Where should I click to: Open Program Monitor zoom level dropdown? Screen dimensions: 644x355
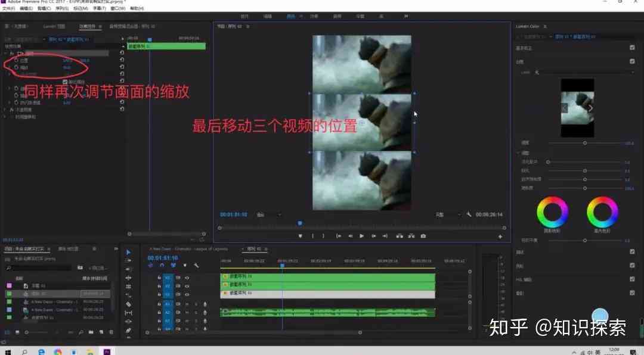coord(269,214)
